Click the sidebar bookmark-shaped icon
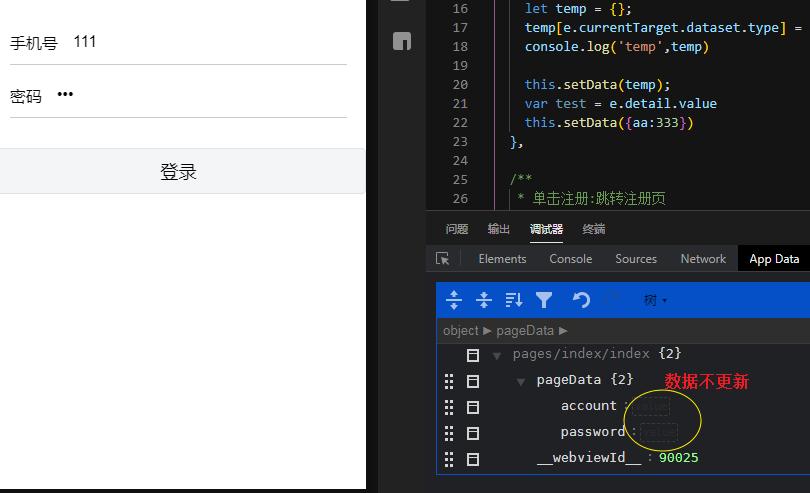 click(402, 41)
